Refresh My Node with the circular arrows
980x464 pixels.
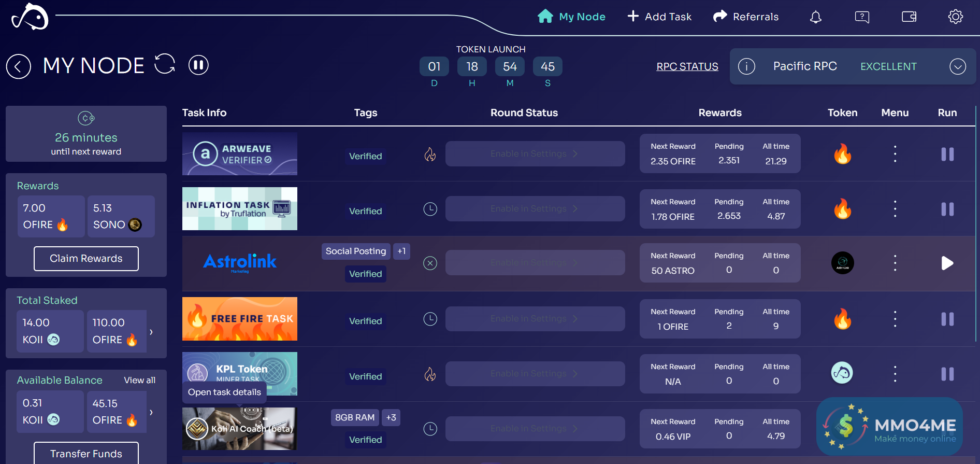pos(165,64)
